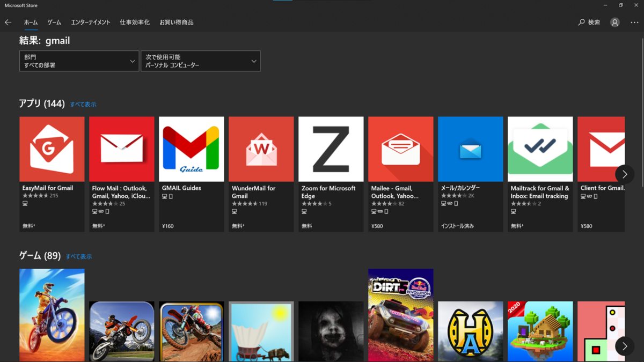Click the ゲーム (89) section heading
644x362 pixels.
click(x=40, y=256)
